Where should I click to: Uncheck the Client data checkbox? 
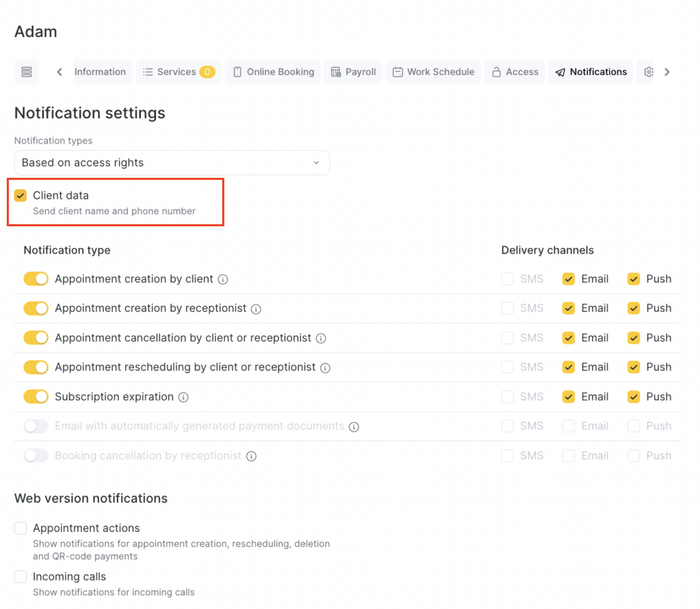pyautogui.click(x=21, y=196)
